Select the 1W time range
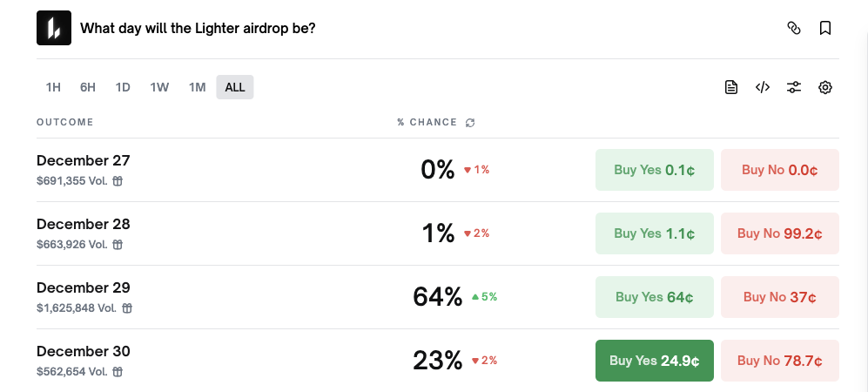The height and width of the screenshot is (392, 868). (159, 87)
